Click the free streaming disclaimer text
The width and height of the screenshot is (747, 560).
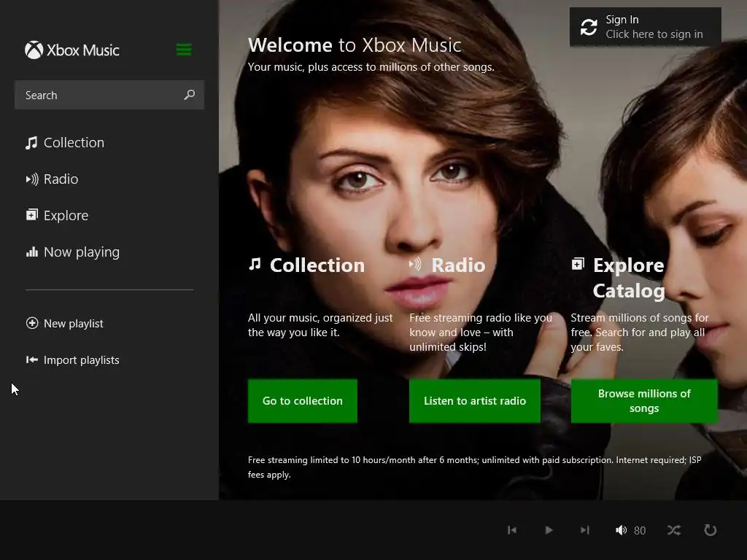[474, 467]
